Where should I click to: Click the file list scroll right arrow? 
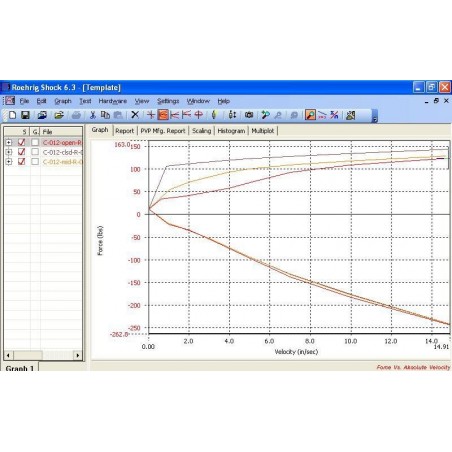coord(78,355)
